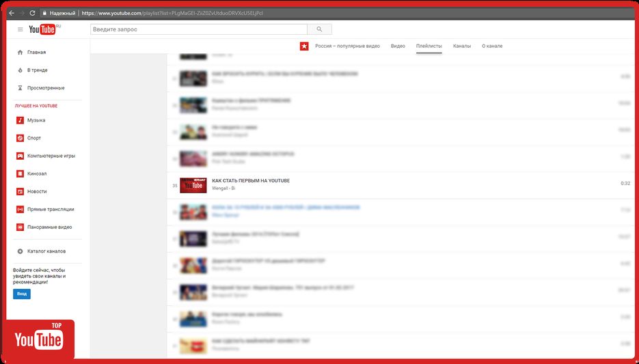Viewport: 639px width, 364px height.
Task: Open 'В тренде' sidebar link
Action: 37,70
